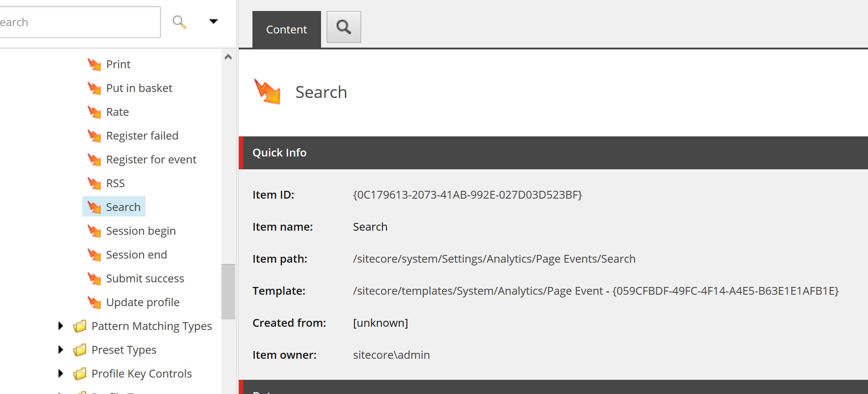This screenshot has width=868, height=394.
Task: Click the Template path value
Action: (x=596, y=291)
